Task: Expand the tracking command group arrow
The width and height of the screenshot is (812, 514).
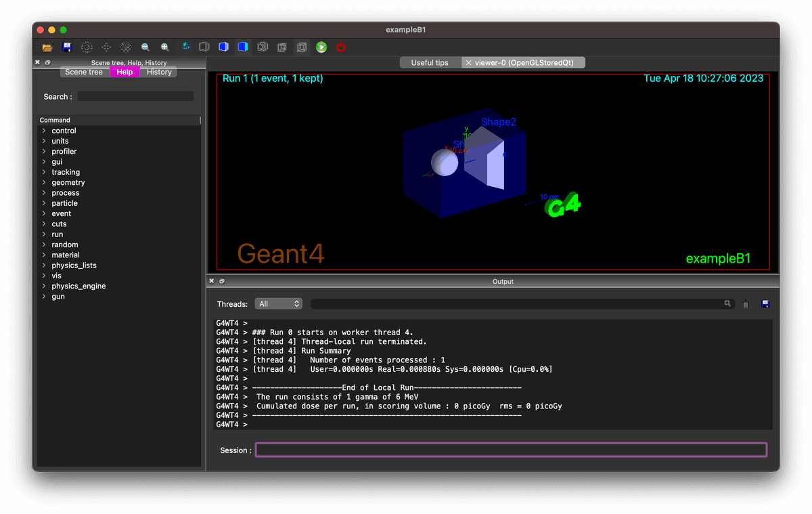Action: pyautogui.click(x=44, y=172)
